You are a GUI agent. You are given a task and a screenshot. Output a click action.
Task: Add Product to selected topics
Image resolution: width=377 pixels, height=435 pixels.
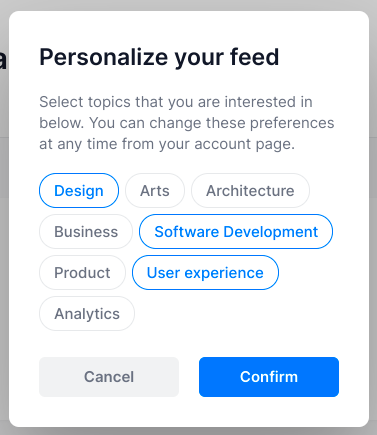pos(82,273)
